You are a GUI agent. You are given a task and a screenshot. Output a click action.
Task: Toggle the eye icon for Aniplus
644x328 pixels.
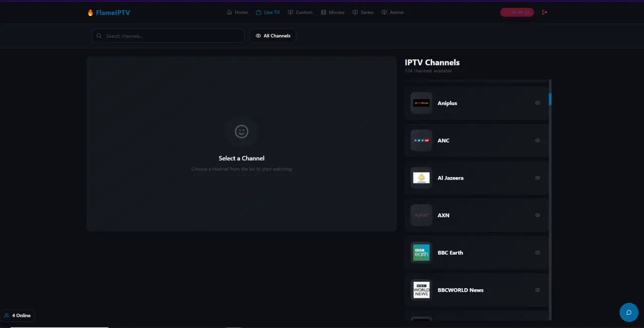[x=537, y=103]
